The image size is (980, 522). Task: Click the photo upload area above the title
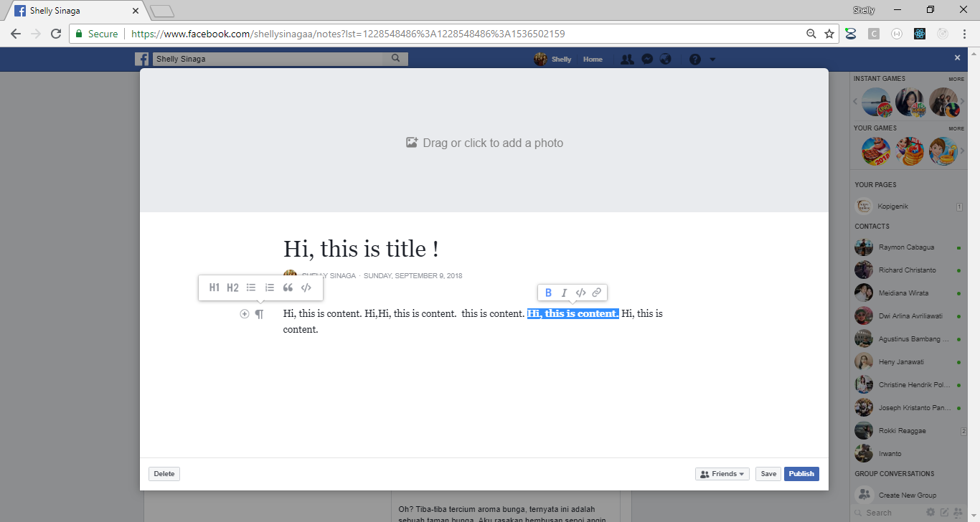tap(484, 142)
